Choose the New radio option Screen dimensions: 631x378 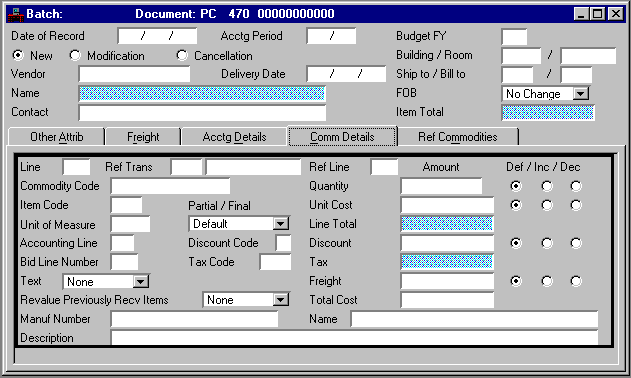[x=18, y=55]
